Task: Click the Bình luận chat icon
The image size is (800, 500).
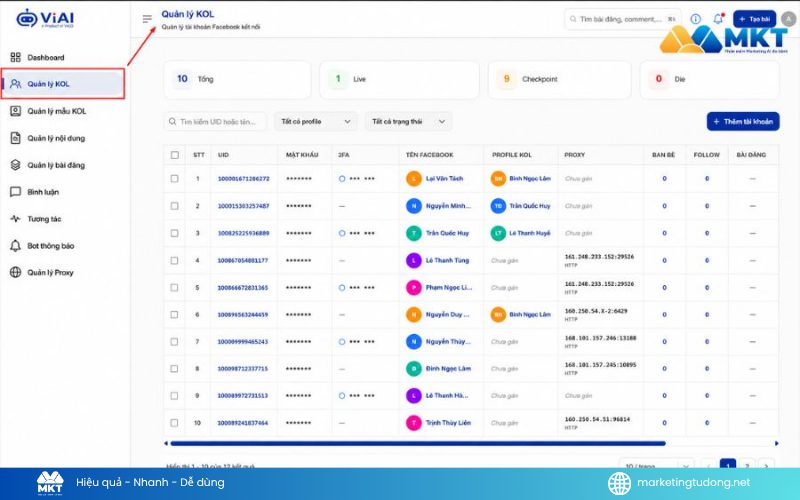Action: 16,192
